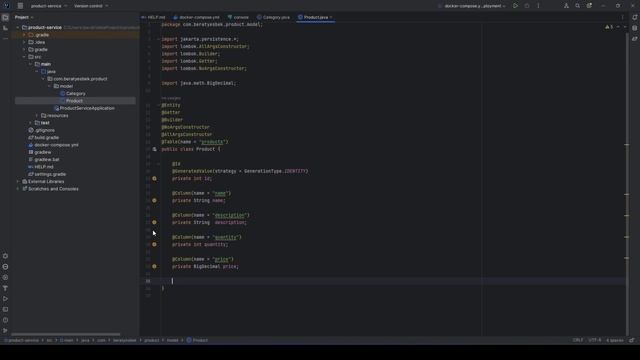Screen dimensions: 640x360
Task: Jump to next highlighted problem arrow
Action: click(x=624, y=27)
